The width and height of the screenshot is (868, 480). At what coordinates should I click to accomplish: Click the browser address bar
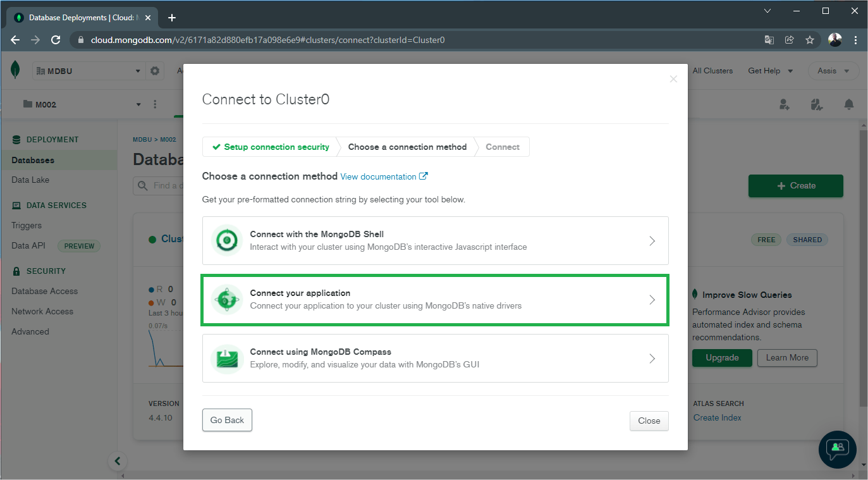417,40
